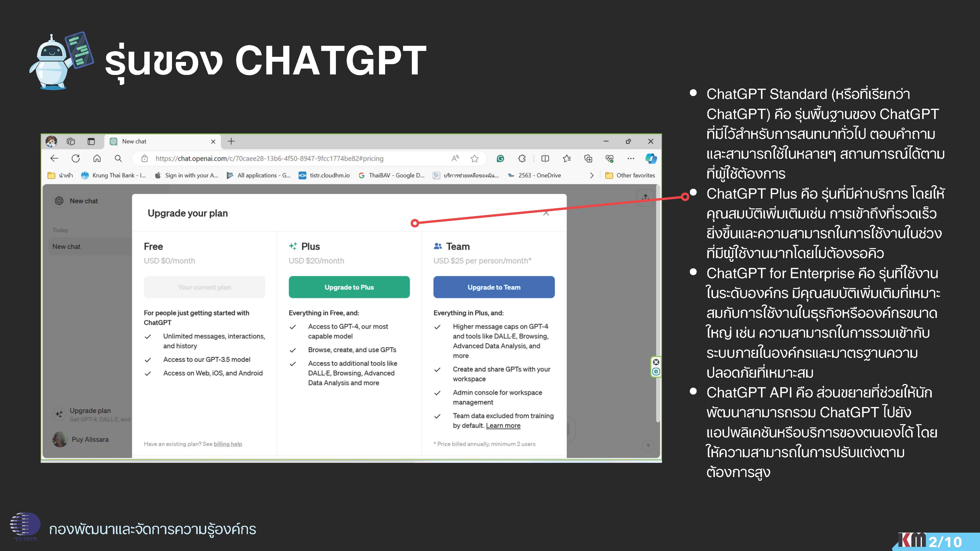This screenshot has height=551, width=980.
Task: Close the New chat browser tab
Action: 213,142
